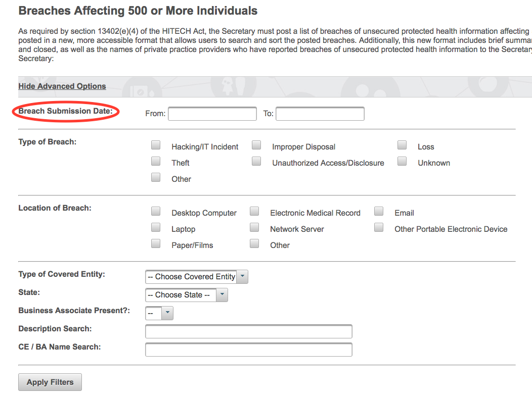Check the Hacking/IT Incident checkbox
This screenshot has width=532, height=397.
click(156, 145)
